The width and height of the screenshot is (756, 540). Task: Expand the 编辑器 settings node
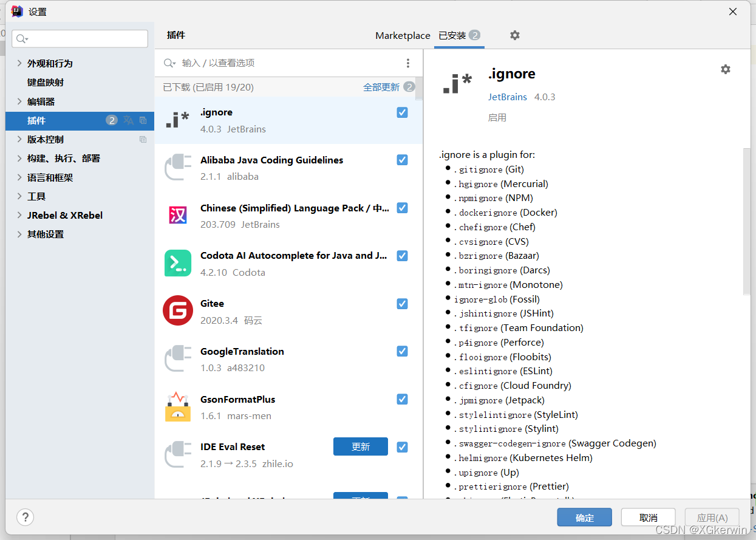pyautogui.click(x=19, y=101)
